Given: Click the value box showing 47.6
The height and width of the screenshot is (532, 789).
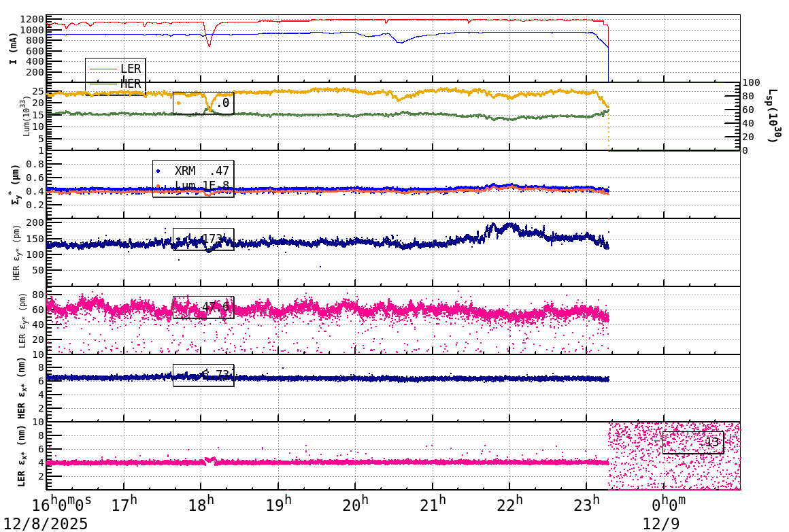Looking at the screenshot, I should pyautogui.click(x=204, y=307).
